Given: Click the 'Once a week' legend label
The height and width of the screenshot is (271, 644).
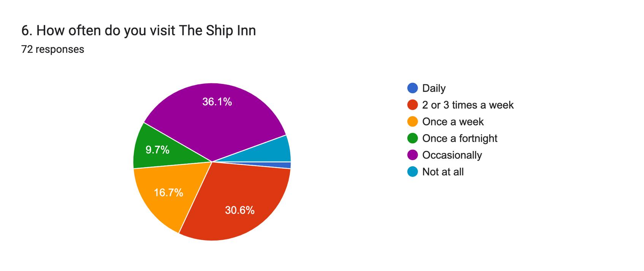Looking at the screenshot, I should coord(453,122).
